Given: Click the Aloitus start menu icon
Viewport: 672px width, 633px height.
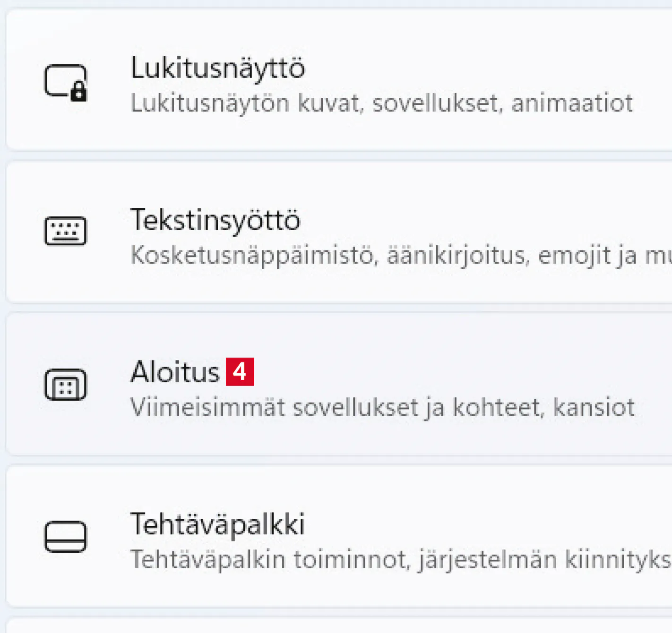Looking at the screenshot, I should tap(65, 384).
